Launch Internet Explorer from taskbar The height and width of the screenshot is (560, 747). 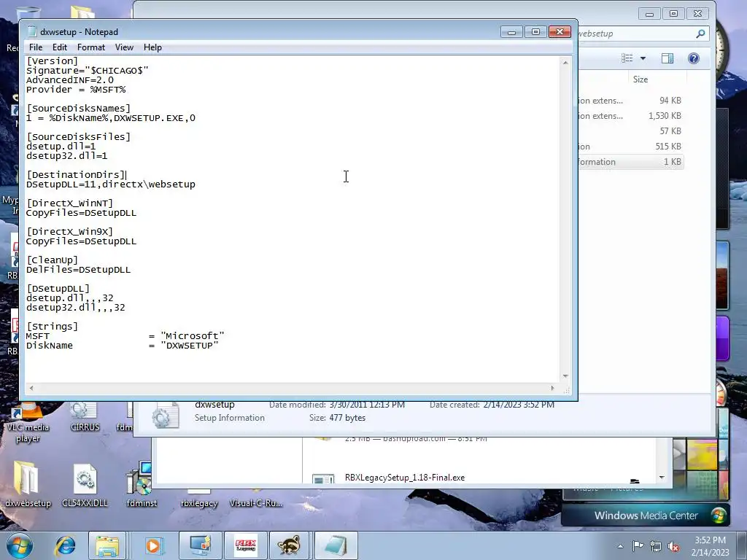pyautogui.click(x=65, y=545)
